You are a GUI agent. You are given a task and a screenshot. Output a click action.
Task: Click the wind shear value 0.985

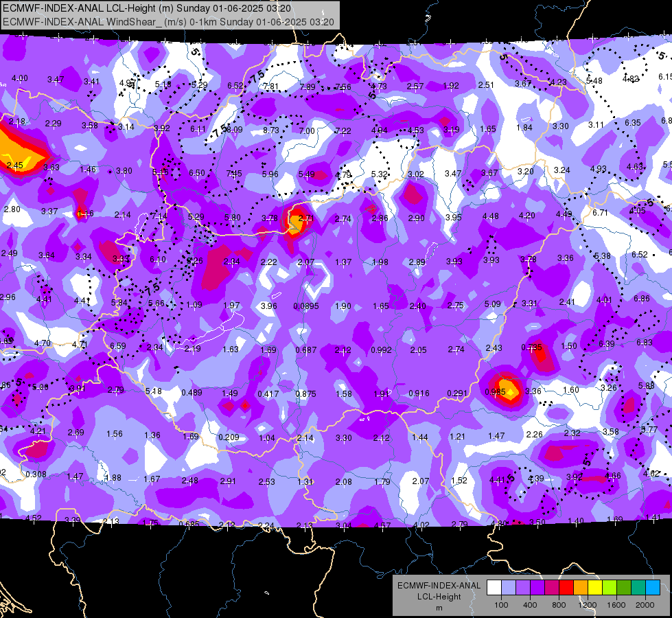click(495, 392)
